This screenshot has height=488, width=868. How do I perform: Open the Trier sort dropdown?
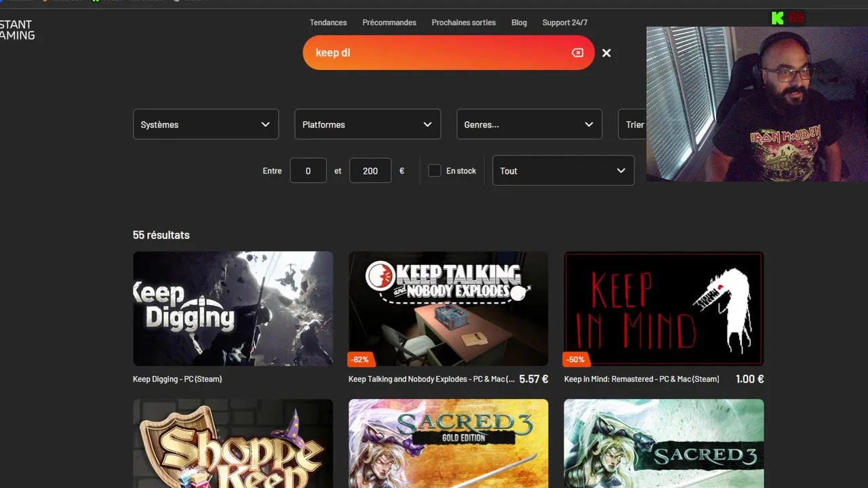tap(632, 125)
